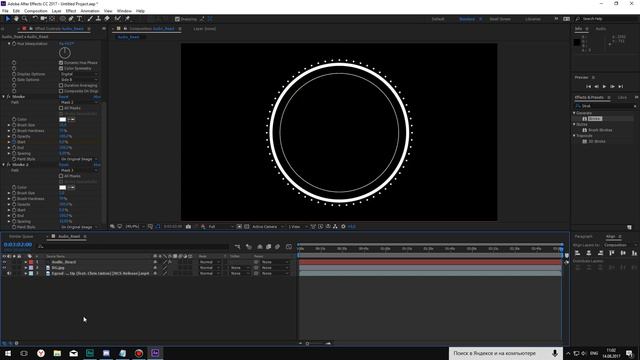Image resolution: width=640 pixels, height=360 pixels.
Task: Collapse the first Stroke effect group
Action: tap(4, 97)
